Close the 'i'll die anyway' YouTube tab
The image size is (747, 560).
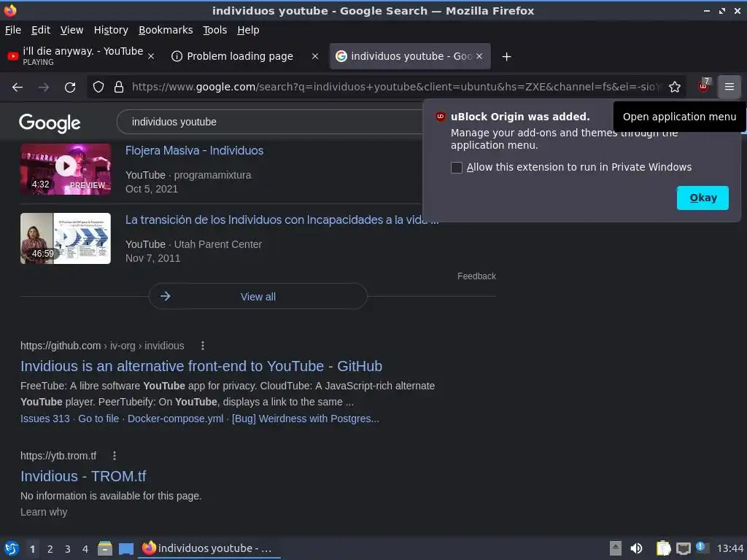click(150, 56)
